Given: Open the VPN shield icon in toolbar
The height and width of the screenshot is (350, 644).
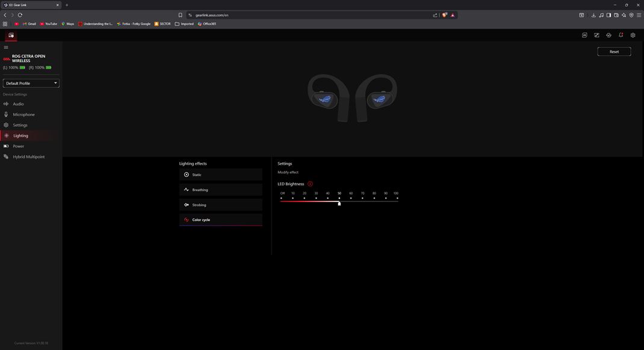Looking at the screenshot, I should (631, 15).
